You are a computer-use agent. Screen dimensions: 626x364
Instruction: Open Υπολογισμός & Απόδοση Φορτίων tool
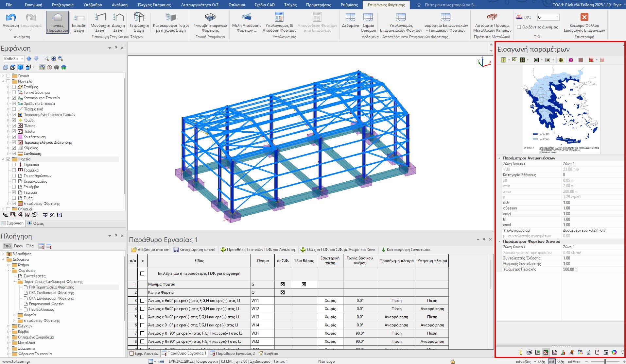pyautogui.click(x=279, y=22)
